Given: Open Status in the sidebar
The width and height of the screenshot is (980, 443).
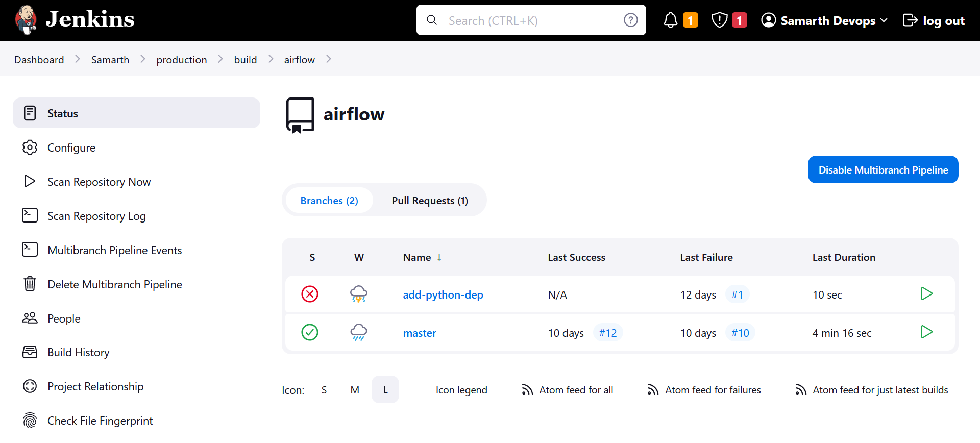Looking at the screenshot, I should 136,113.
